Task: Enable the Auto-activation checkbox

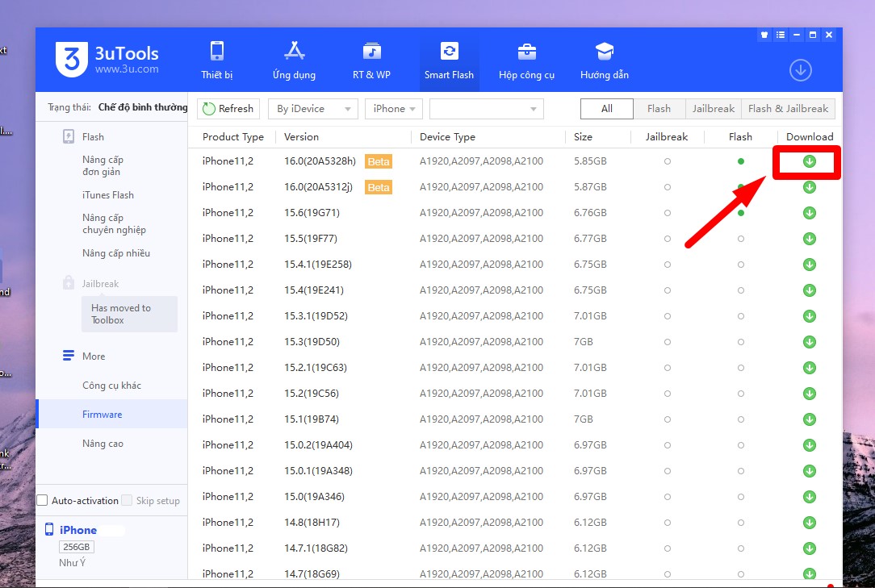Action: 43,501
